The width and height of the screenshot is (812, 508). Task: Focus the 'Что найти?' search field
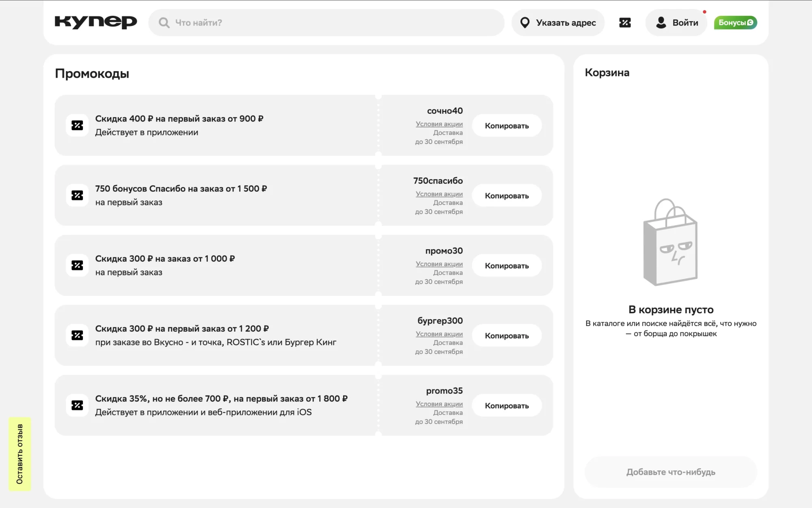326,23
